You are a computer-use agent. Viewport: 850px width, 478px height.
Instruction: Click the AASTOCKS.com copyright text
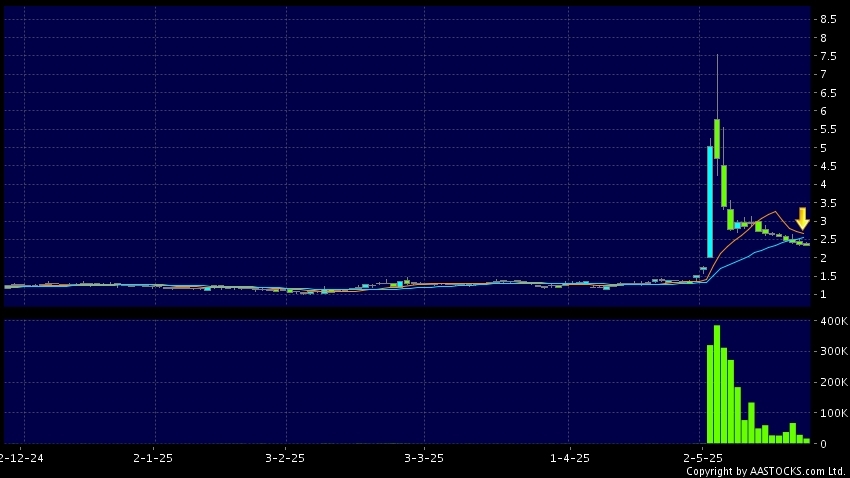(x=766, y=471)
